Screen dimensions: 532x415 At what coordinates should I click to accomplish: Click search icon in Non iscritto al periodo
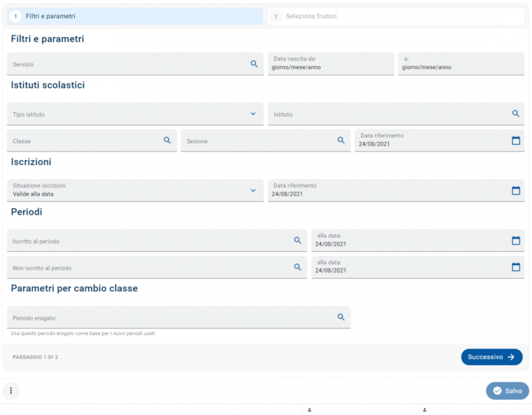pos(297,267)
